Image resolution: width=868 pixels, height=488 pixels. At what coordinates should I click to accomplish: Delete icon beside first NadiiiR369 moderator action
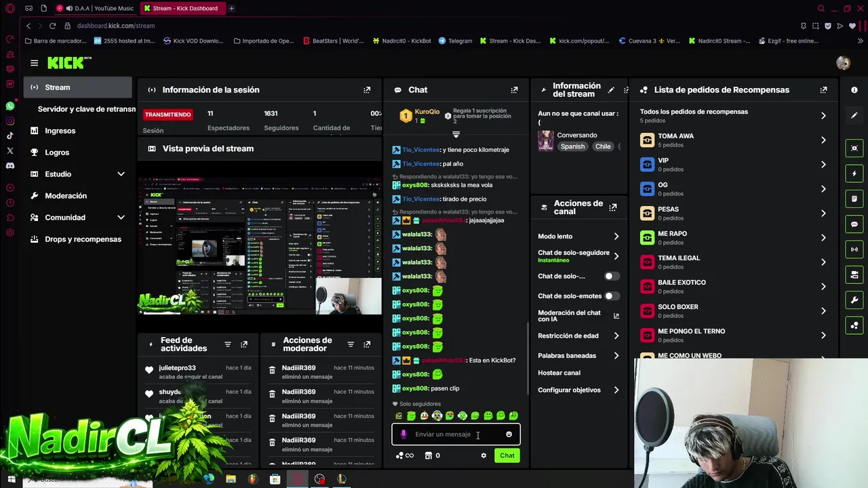coord(272,371)
